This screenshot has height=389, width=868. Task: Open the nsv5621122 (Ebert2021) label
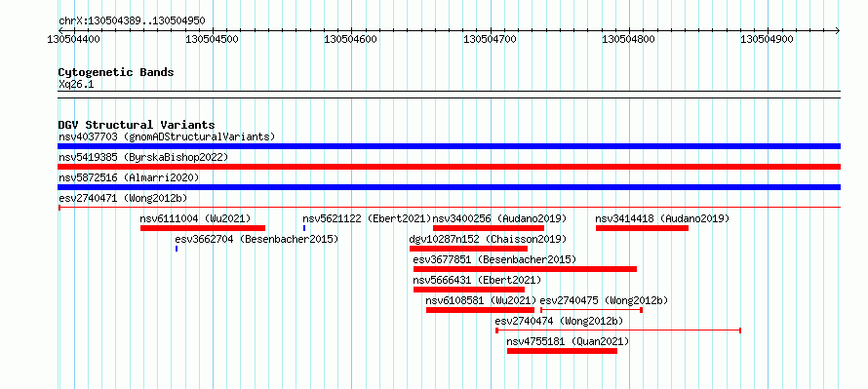[x=367, y=218]
